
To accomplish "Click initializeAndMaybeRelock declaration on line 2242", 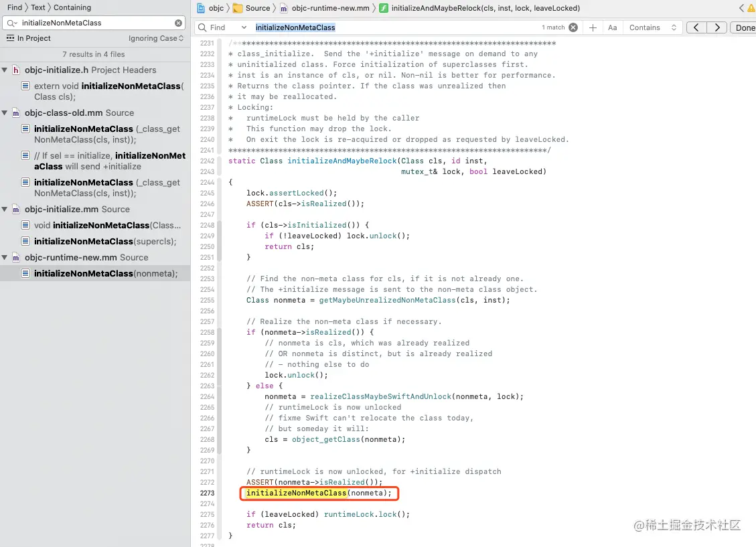I will [x=342, y=161].
